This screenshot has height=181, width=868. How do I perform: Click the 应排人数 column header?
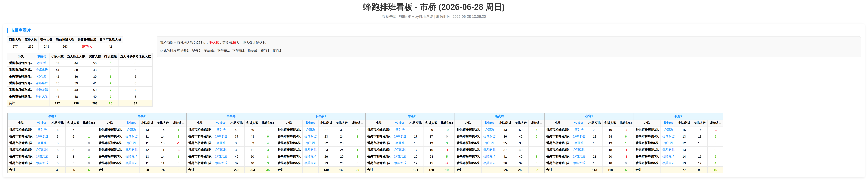click(31, 40)
